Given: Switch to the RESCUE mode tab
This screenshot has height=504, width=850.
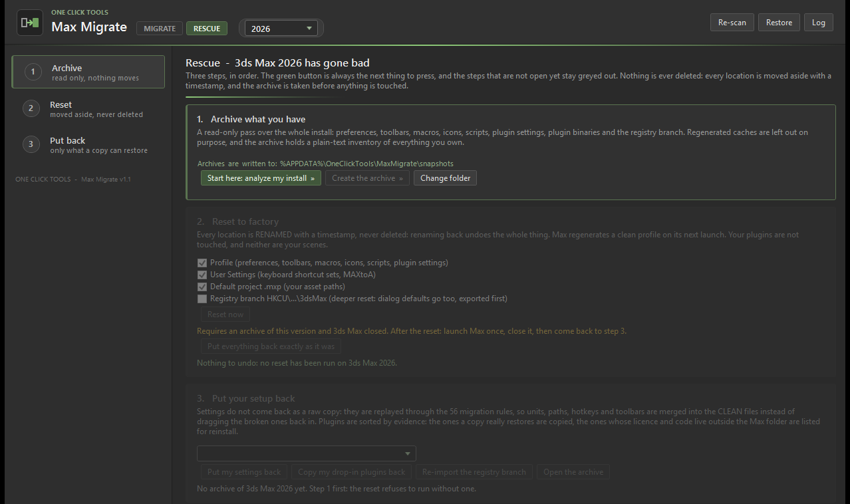Looking at the screenshot, I should (x=207, y=29).
